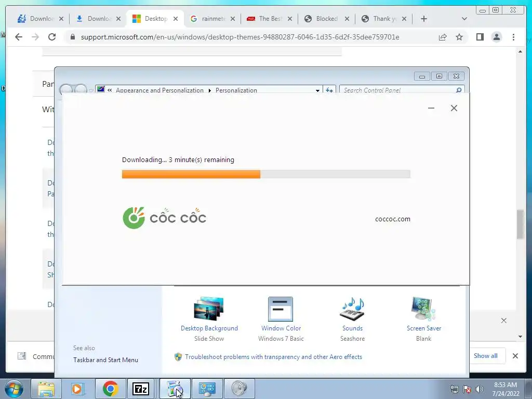Screen dimensions: 532x399
Task: Click the Chrome address bar URL
Action: [x=240, y=37]
